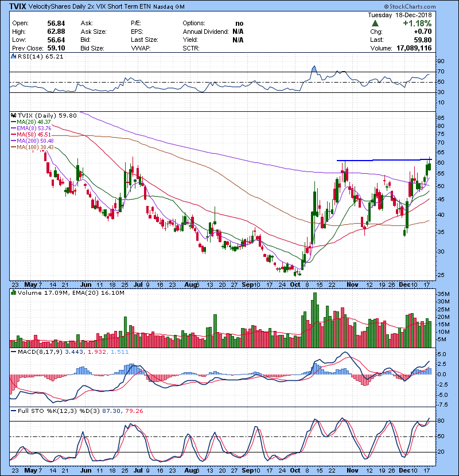The height and width of the screenshot is (476, 459).
Task: Click the RSI(14) 65.21 indicator label
Action: tap(40, 56)
